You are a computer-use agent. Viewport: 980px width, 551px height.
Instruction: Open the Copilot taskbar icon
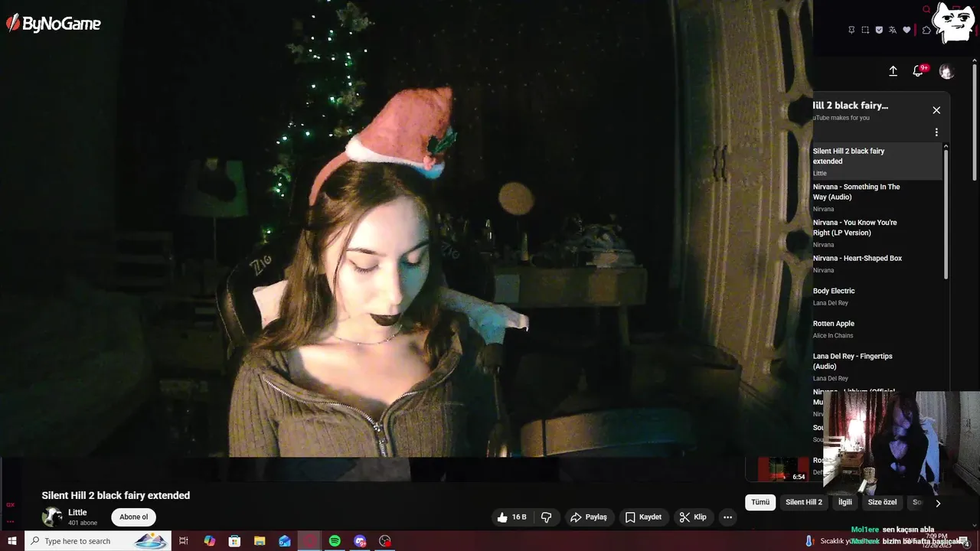tap(210, 541)
